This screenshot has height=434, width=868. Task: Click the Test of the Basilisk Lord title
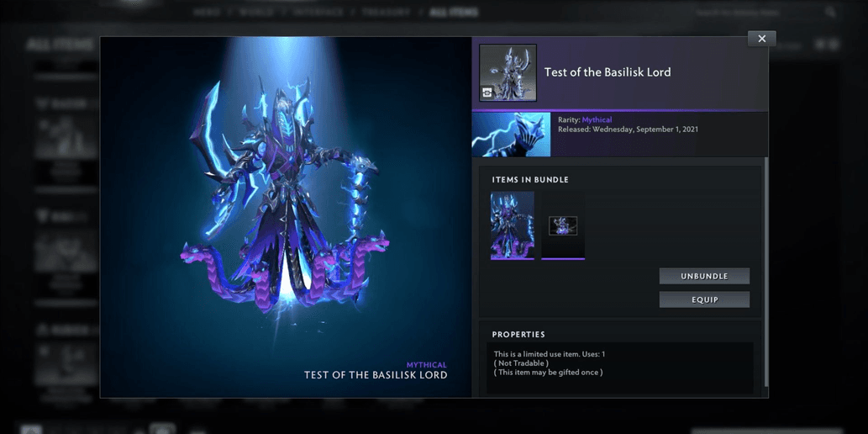[608, 72]
